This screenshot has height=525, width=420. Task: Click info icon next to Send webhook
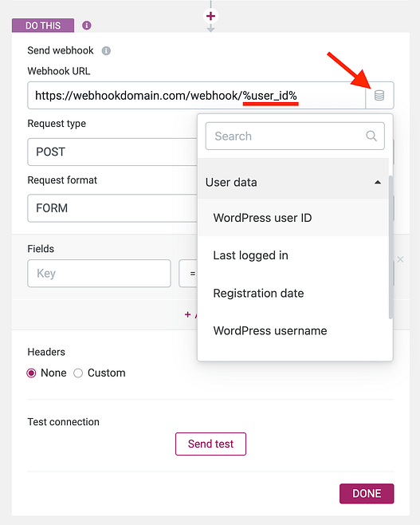106,51
